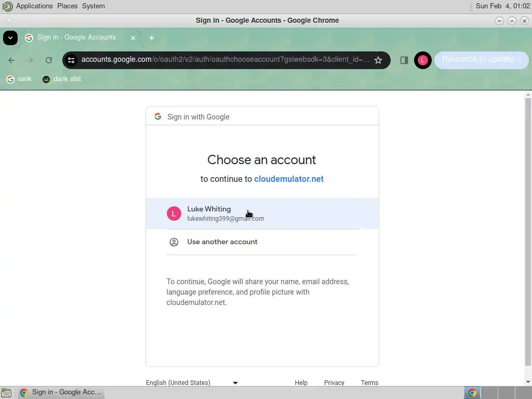Click the desktop logo icon in top panel

(7, 6)
